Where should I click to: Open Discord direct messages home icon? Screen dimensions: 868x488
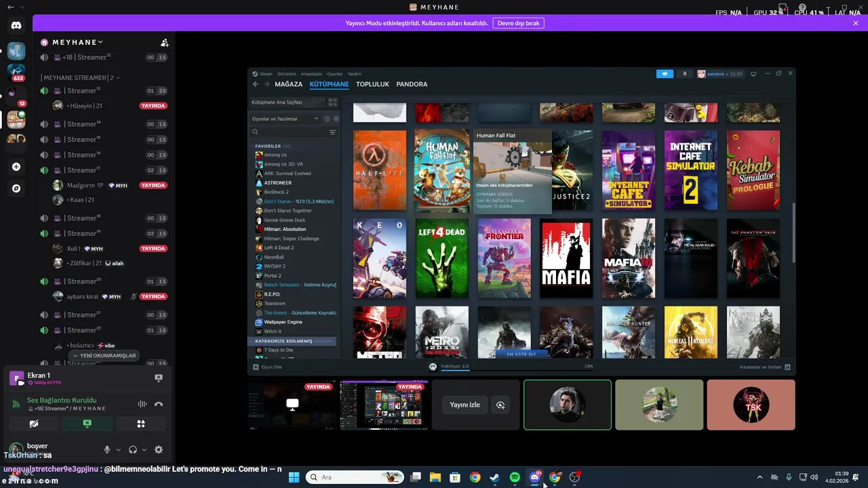16,25
